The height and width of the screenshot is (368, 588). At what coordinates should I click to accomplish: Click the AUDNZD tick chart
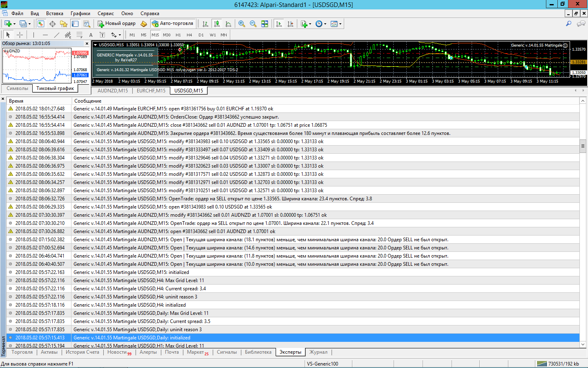[37, 65]
